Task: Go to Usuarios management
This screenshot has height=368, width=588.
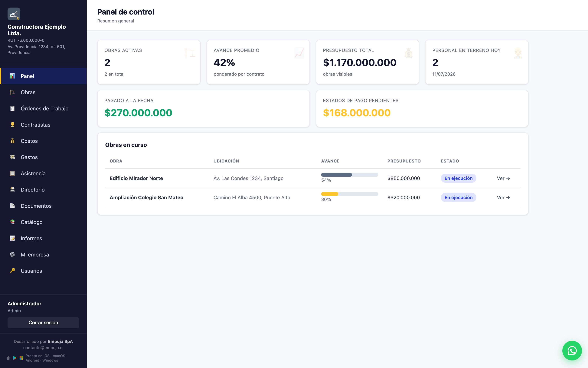Action: [43, 271]
